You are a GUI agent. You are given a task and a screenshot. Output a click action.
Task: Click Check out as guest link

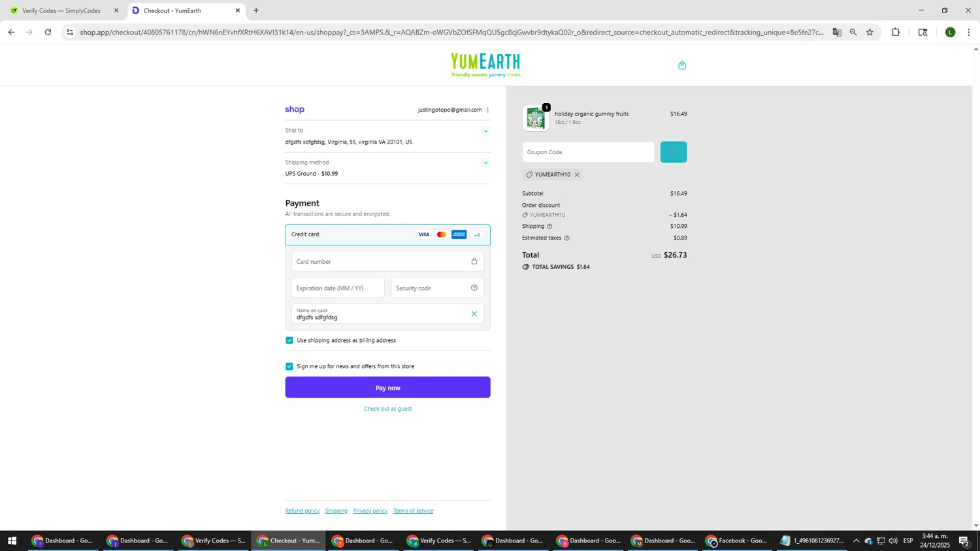click(388, 409)
